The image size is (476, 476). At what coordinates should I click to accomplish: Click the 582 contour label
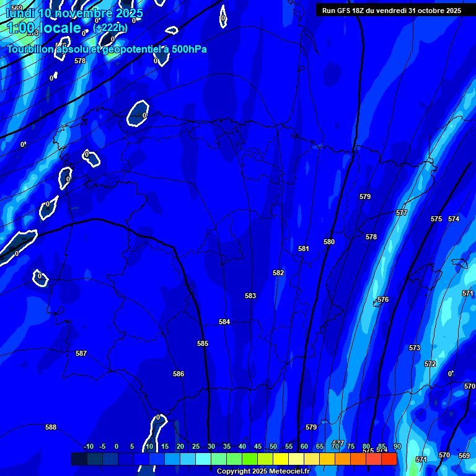(278, 273)
